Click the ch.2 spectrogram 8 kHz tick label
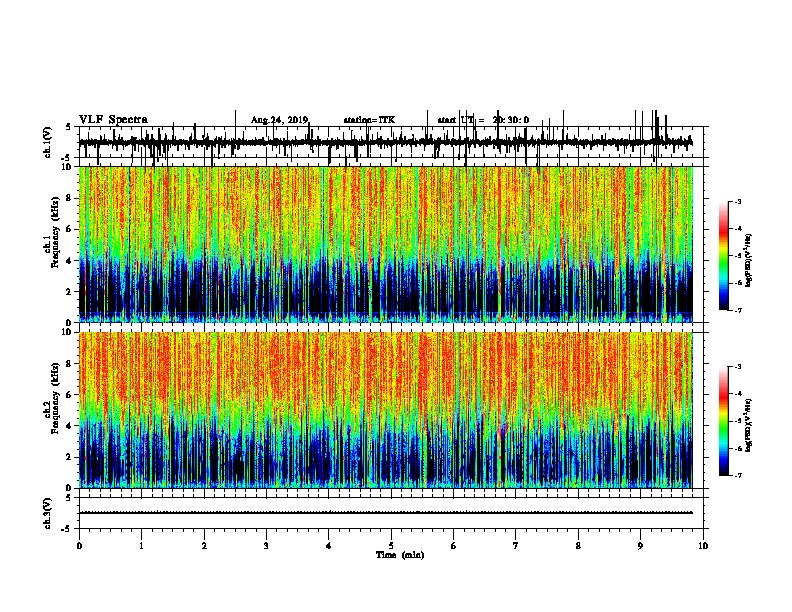Screen dimensions: 792x612 coord(69,364)
